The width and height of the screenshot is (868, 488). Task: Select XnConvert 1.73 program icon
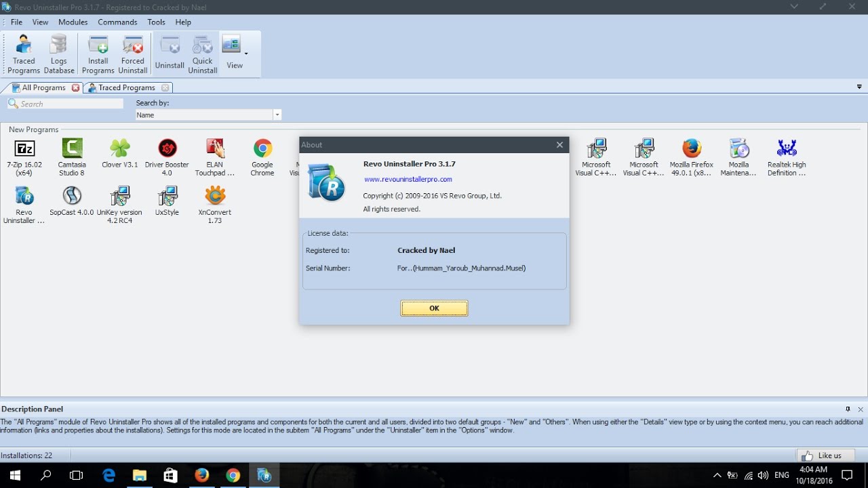[x=215, y=205]
